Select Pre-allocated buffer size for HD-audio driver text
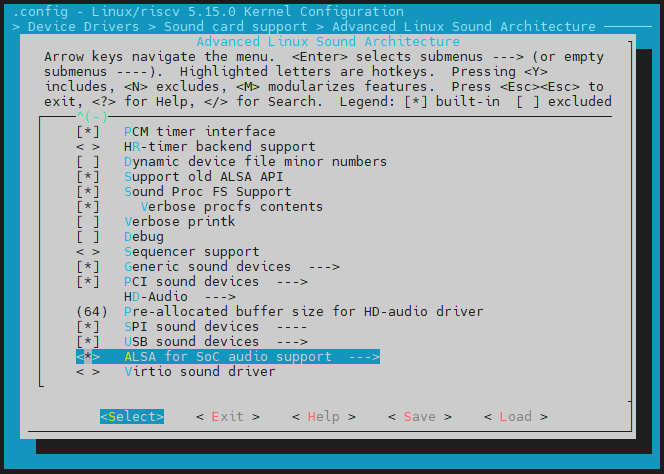 click(x=304, y=312)
